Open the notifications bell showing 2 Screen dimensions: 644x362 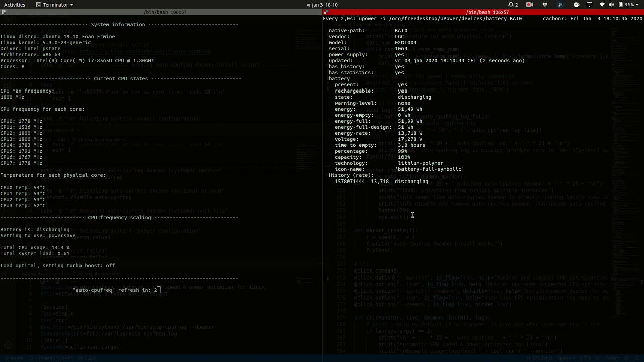pyautogui.click(x=513, y=5)
